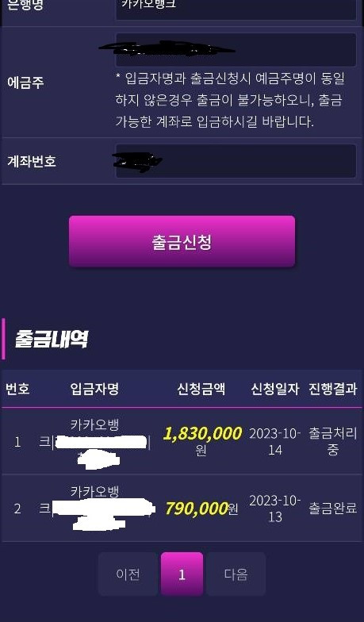Focus the 계좌번호 input field
Viewport: 364px width, 622px height.
click(236, 161)
